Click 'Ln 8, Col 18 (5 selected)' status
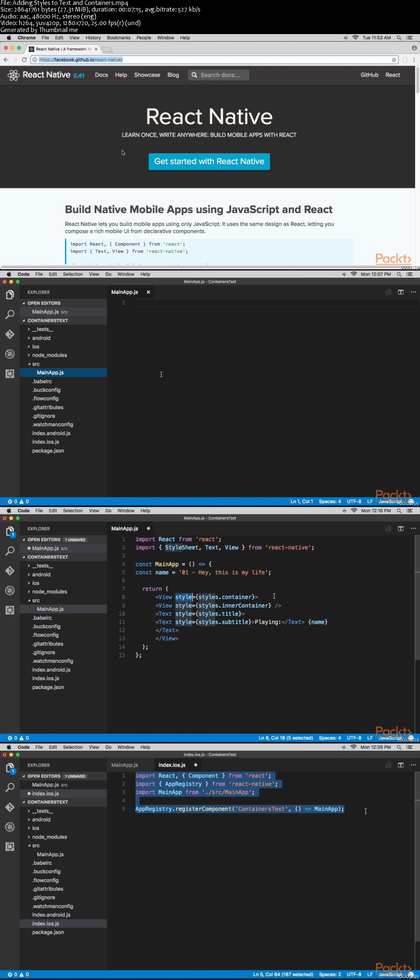420x980 pixels. [285, 738]
